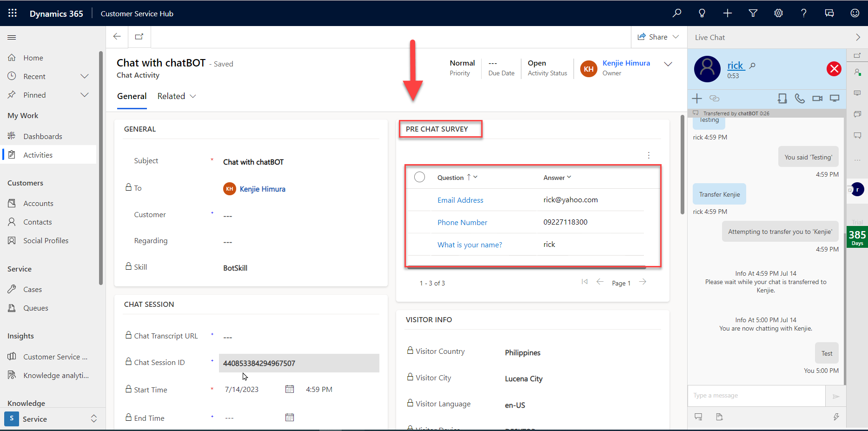Open calendar picker for End Time
Screen dimensions: 868x431
click(x=290, y=418)
